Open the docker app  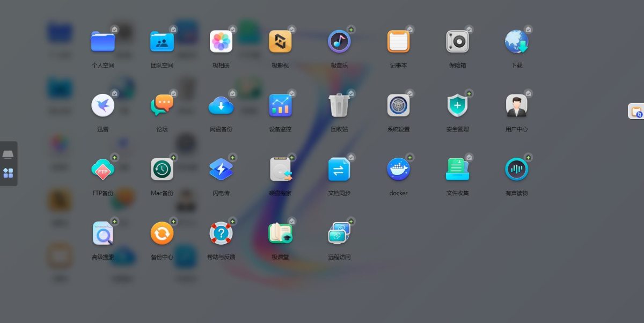click(398, 170)
